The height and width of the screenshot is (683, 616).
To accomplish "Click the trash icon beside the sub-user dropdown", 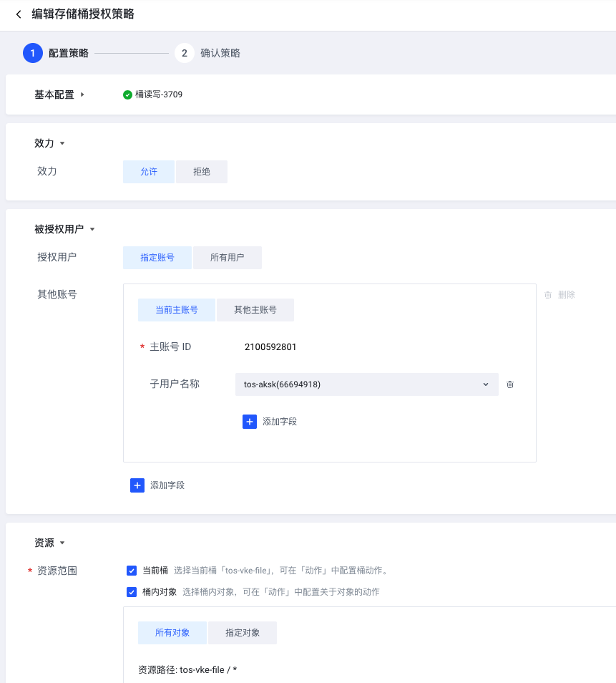I will click(509, 384).
